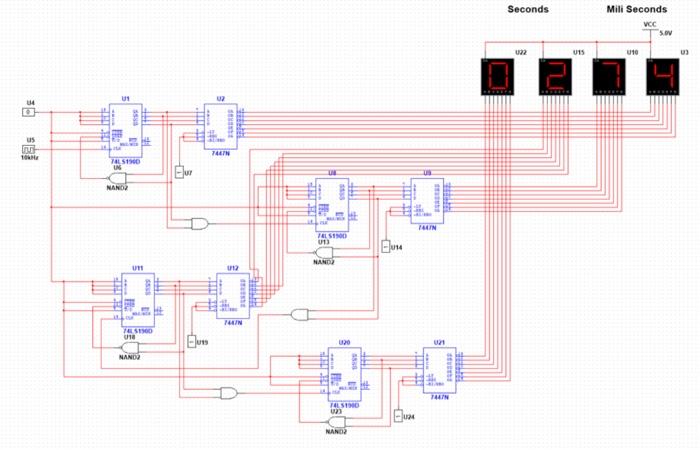Image resolution: width=700 pixels, height=450 pixels.
Task: Select the U15 seven-segment display showing 2
Action: coord(555,77)
